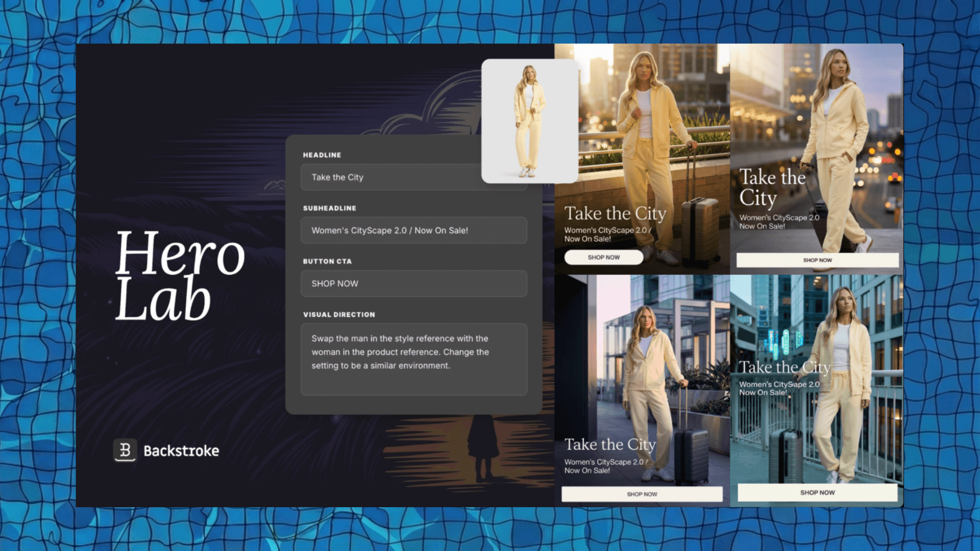Click the top-right variation's two-line Take the City headline
The image size is (980, 551).
click(x=773, y=188)
